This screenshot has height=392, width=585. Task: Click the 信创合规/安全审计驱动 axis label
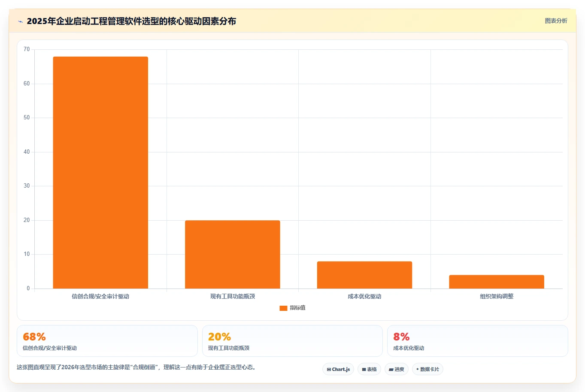click(x=100, y=296)
